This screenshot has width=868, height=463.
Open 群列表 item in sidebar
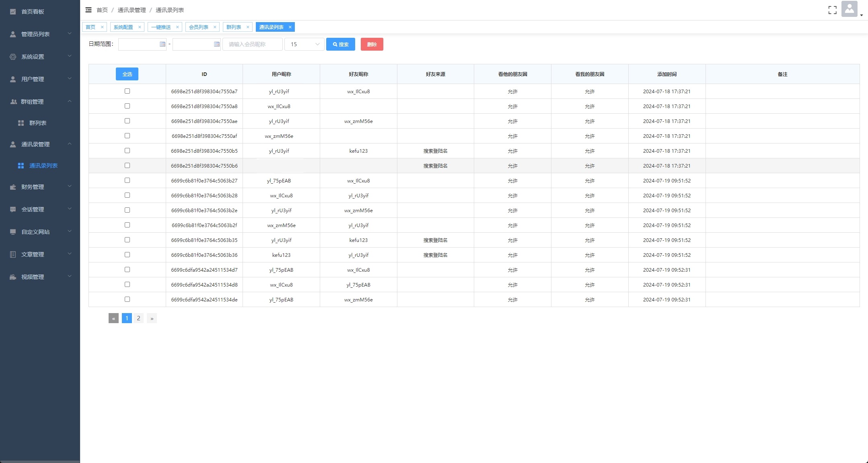click(38, 123)
